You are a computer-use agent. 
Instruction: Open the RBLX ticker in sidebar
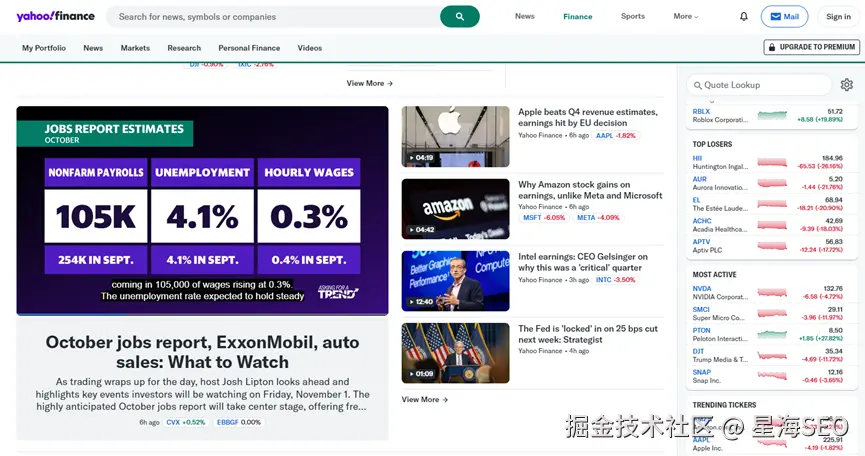(x=701, y=111)
